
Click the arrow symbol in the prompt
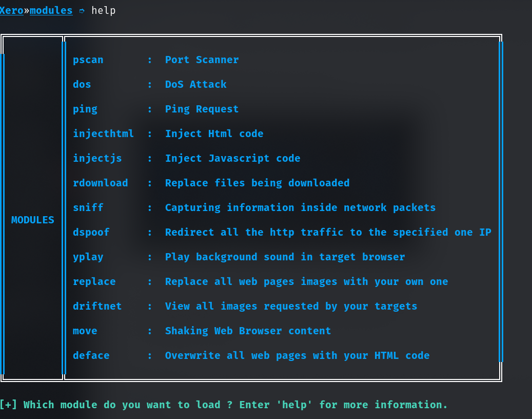(82, 11)
